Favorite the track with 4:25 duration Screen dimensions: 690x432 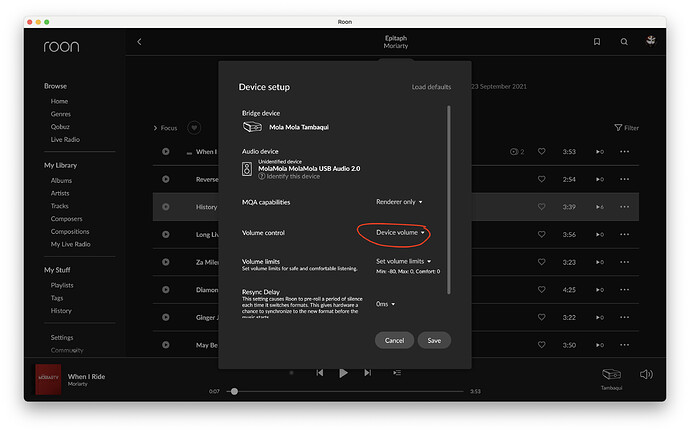tap(542, 289)
